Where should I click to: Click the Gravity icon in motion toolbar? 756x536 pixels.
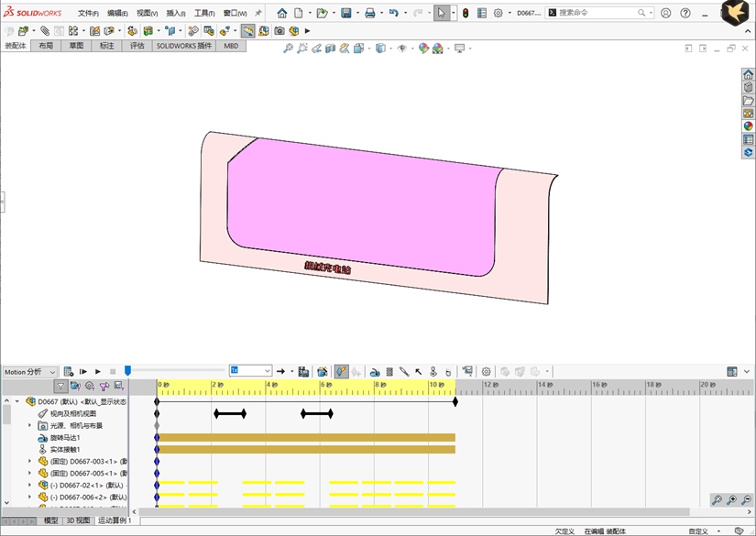(x=448, y=372)
